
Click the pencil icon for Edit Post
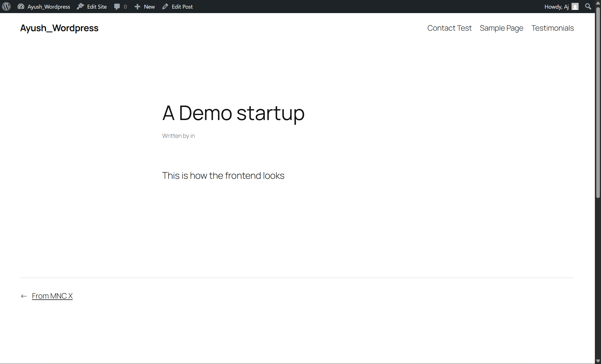(x=165, y=6)
